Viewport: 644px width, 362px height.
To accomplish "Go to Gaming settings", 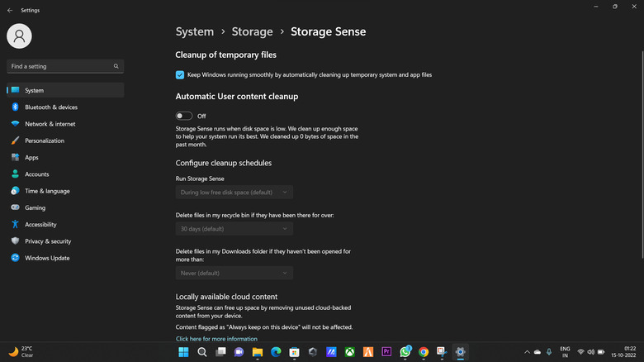I will (36, 207).
